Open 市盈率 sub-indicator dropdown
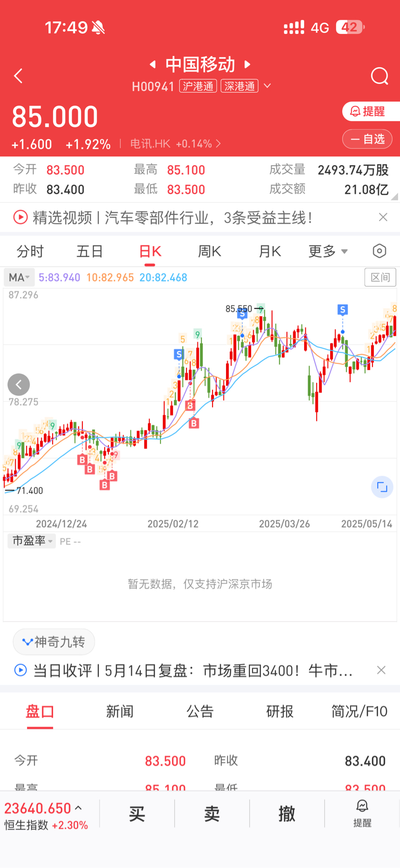The width and height of the screenshot is (400, 868). pos(32,541)
